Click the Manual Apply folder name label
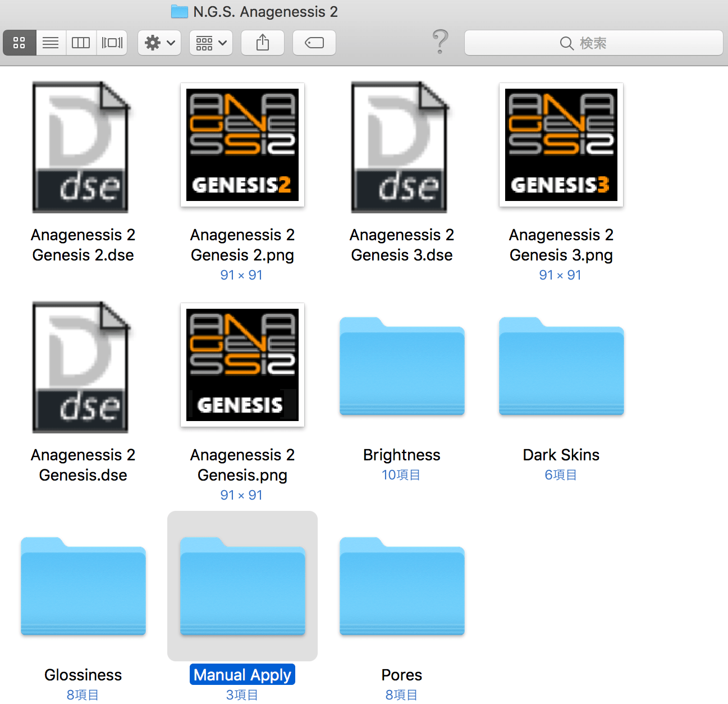Viewport: 728px width, 704px height. coord(242,675)
